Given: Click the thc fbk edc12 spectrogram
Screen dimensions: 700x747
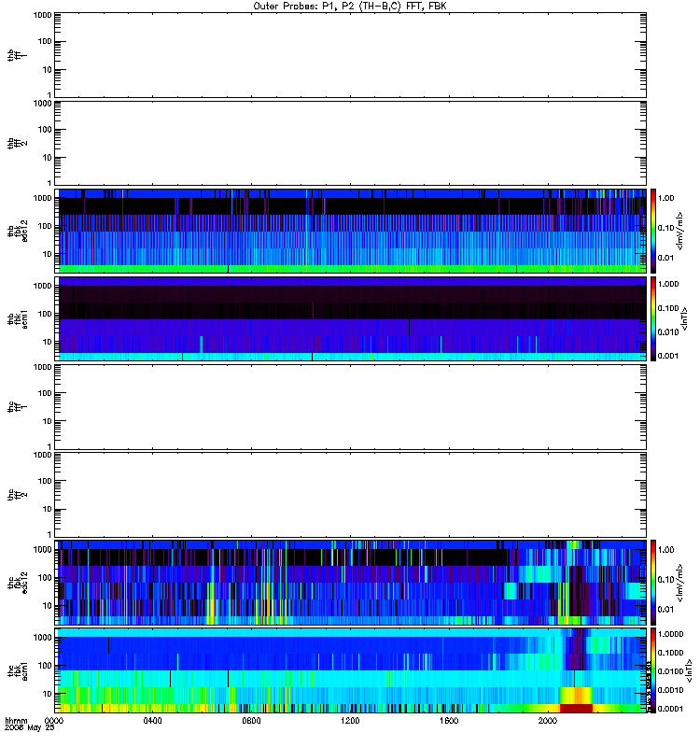Looking at the screenshot, I should 351,582.
